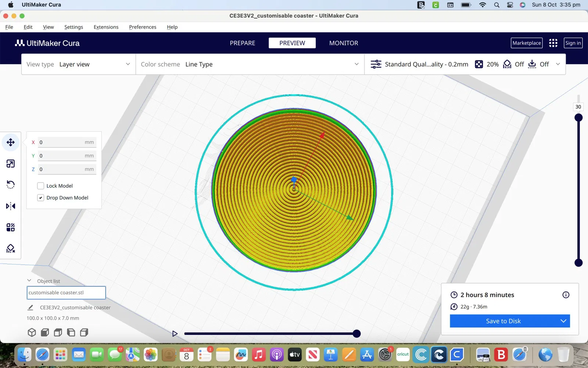The width and height of the screenshot is (588, 368).
Task: Click the lower layer slider handle
Action: click(578, 263)
